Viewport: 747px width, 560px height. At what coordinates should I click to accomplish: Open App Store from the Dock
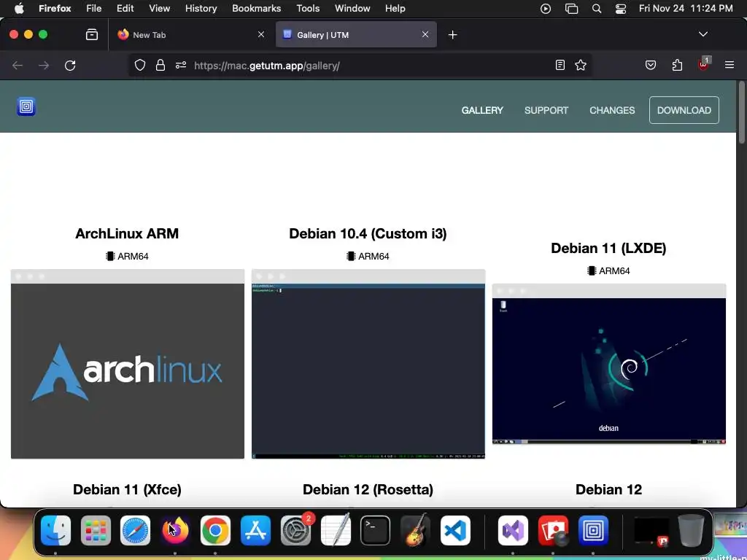(x=255, y=530)
